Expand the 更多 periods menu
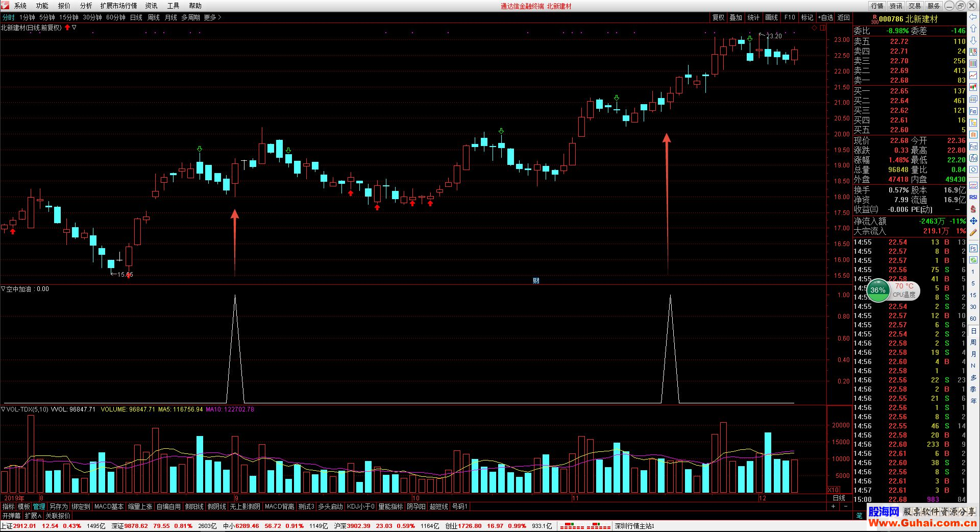This screenshot has width=980, height=532. [212, 17]
